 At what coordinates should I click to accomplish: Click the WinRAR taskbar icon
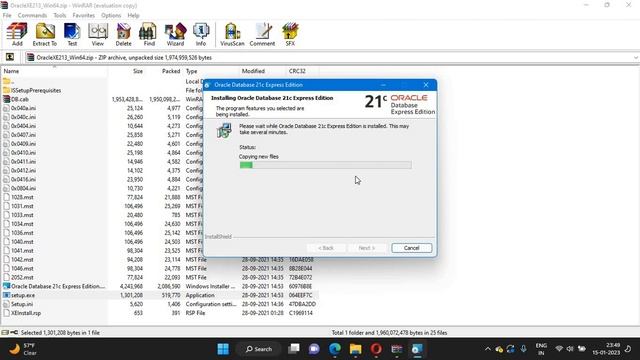coord(397,349)
